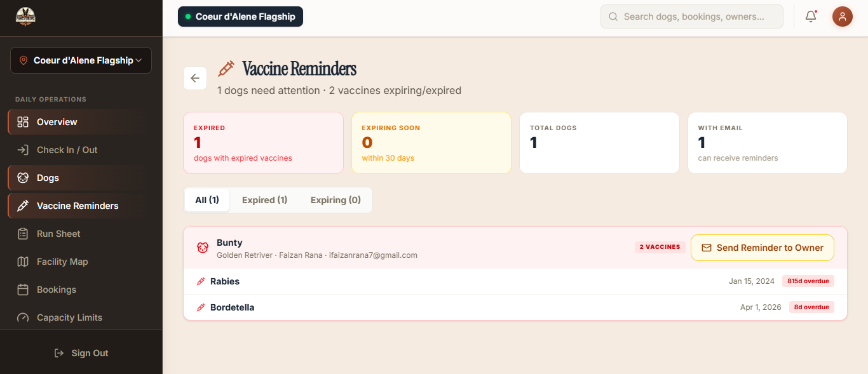Click the back arrow button
Image resolution: width=868 pixels, height=374 pixels.
click(x=195, y=78)
